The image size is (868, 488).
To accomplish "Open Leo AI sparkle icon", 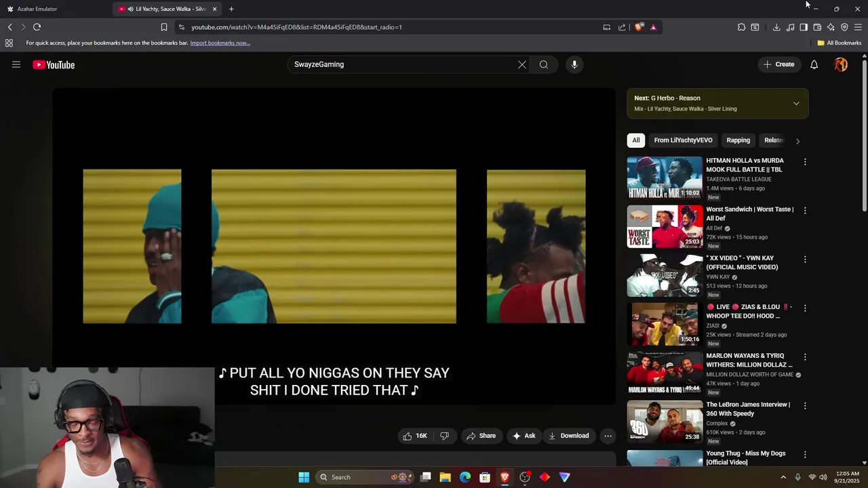I will click(x=831, y=27).
